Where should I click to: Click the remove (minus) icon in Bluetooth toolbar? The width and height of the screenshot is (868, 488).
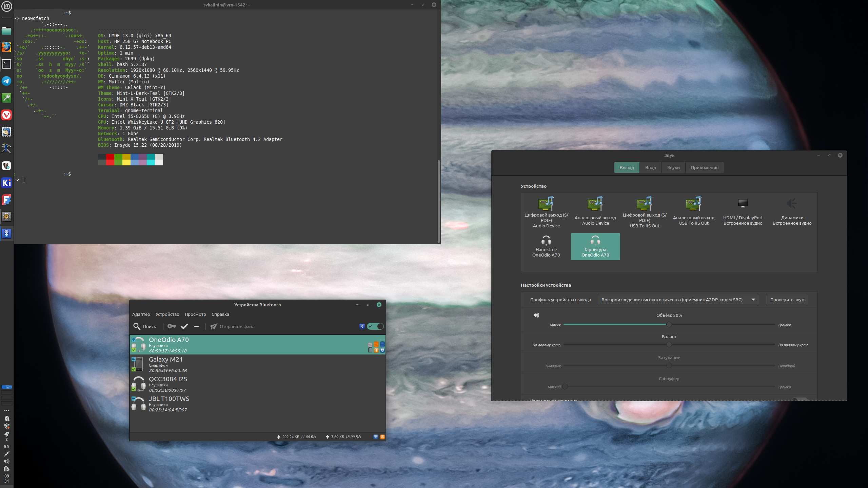point(197,326)
